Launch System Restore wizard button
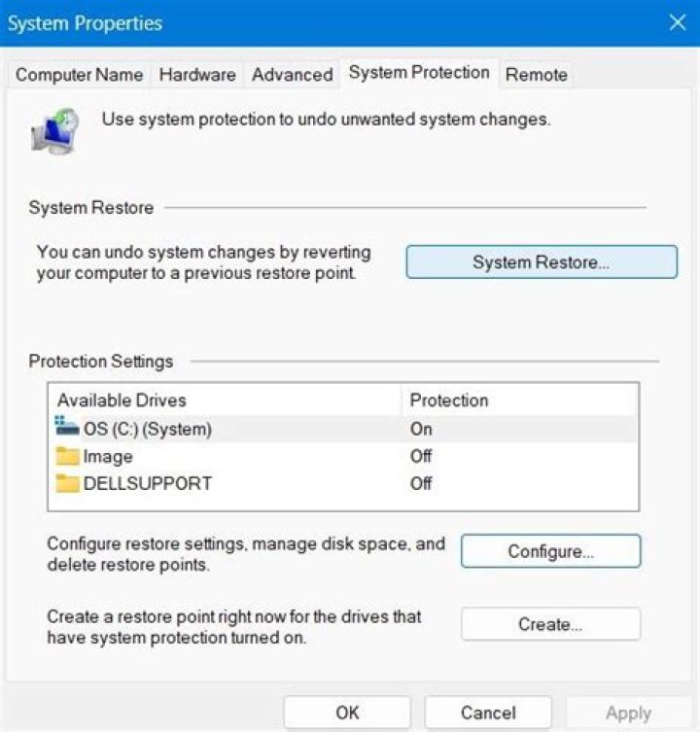 541,262
